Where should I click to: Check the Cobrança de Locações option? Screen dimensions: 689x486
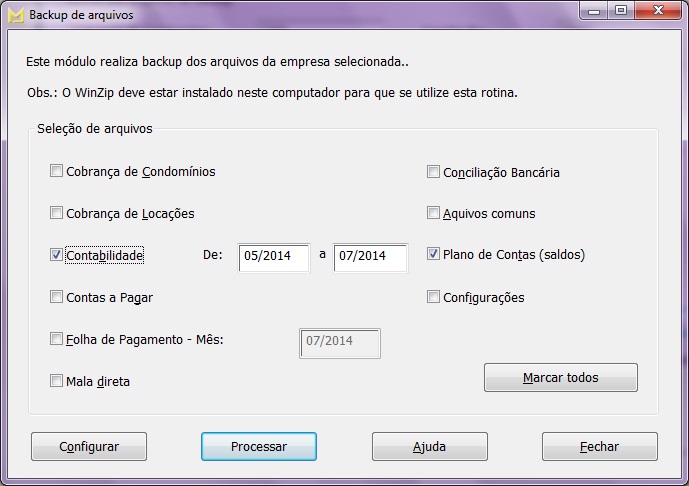57,213
